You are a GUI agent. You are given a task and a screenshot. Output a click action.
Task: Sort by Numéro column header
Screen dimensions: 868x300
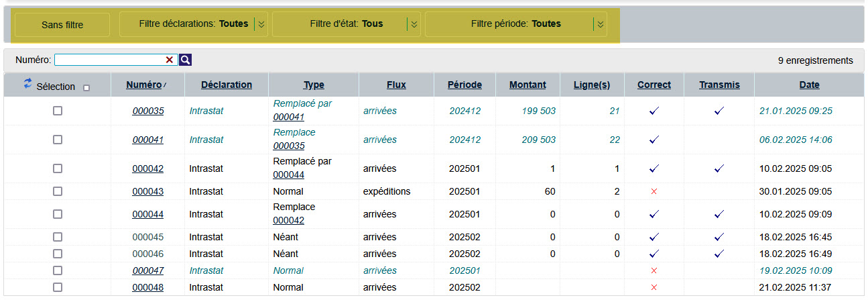pos(144,85)
